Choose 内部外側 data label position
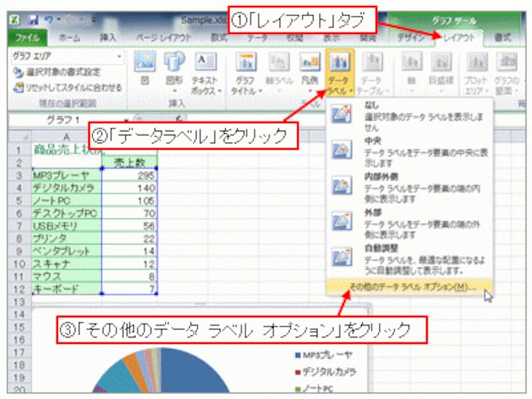 [410, 188]
